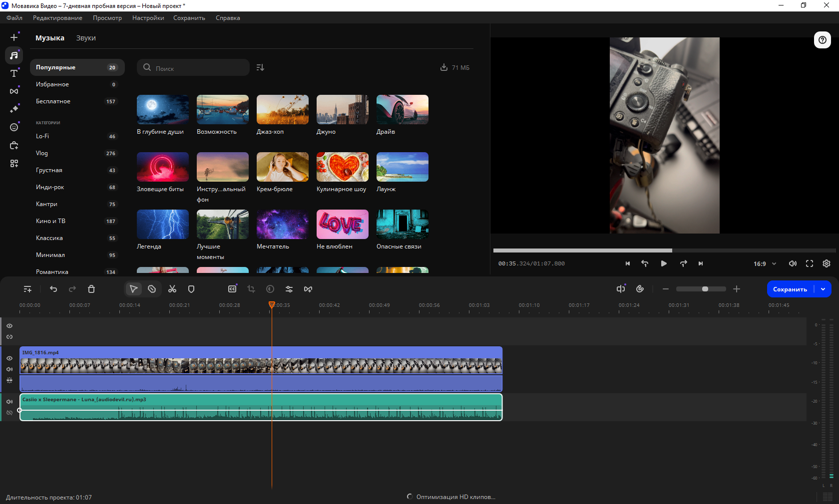Delete the selected clip with the trash icon

pos(91,289)
